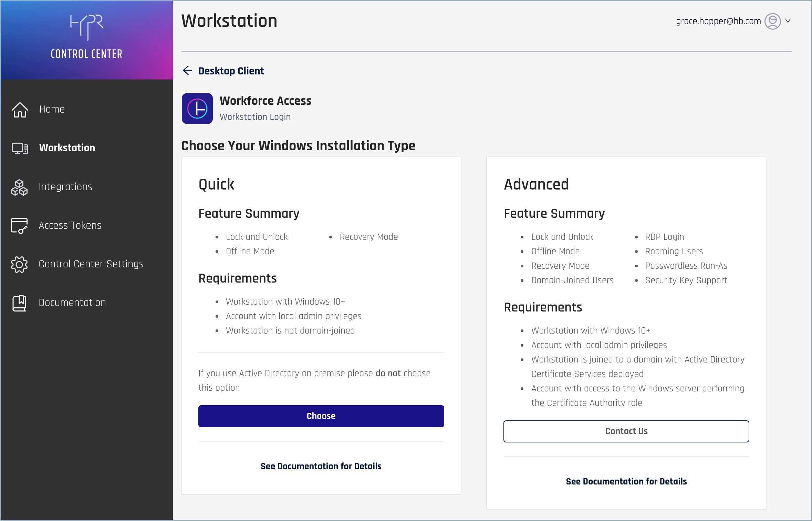Go back via Desktop Client link
Image resolution: width=812 pixels, height=521 pixels.
click(x=231, y=71)
